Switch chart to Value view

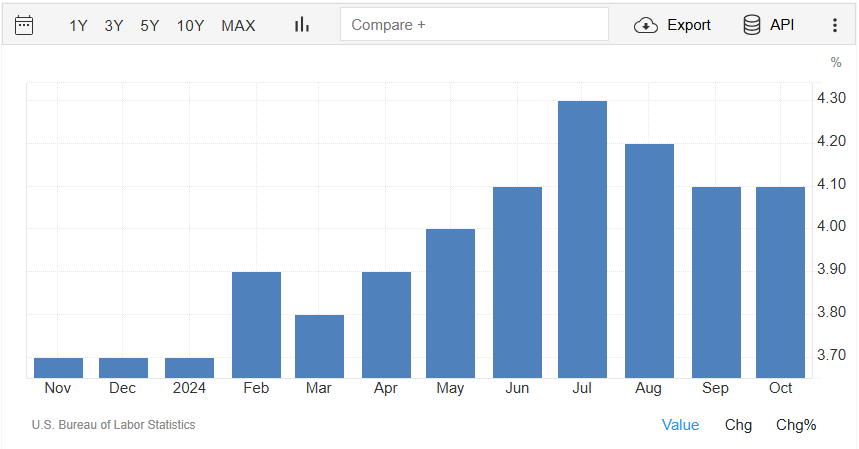tap(680, 425)
